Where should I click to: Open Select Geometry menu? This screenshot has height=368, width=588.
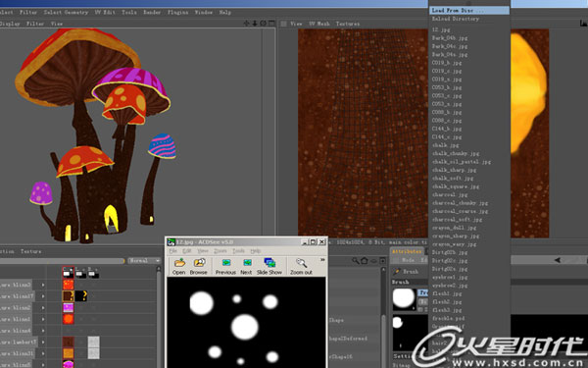point(66,13)
